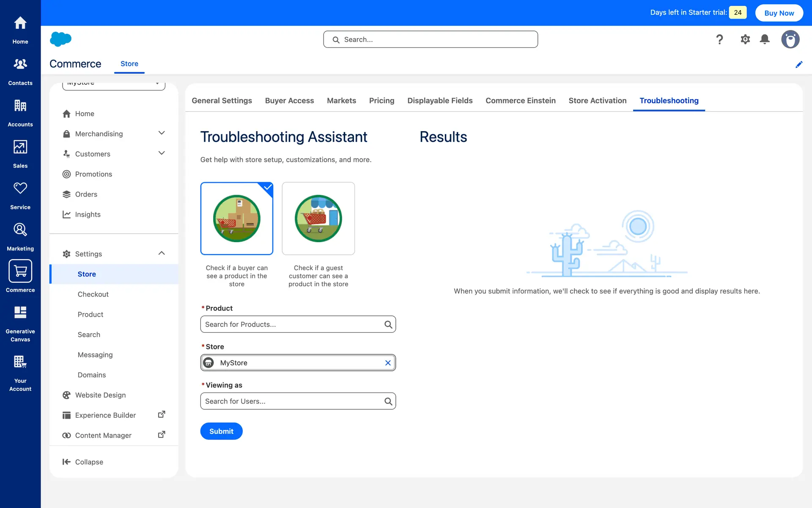
Task: Click the setup gear icon in header
Action: (745, 39)
